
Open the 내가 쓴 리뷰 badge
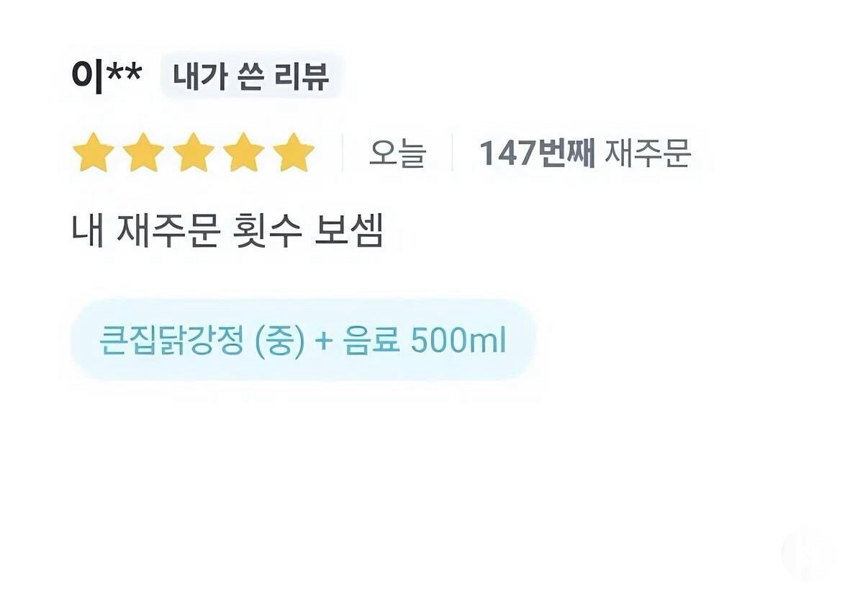pyautogui.click(x=250, y=76)
